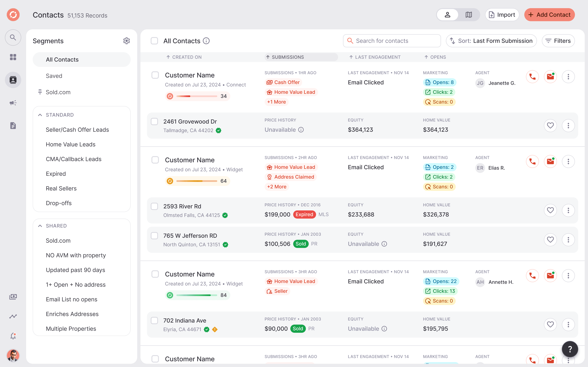588x367 pixels.
Task: Open the Saved segment
Action: (x=54, y=76)
